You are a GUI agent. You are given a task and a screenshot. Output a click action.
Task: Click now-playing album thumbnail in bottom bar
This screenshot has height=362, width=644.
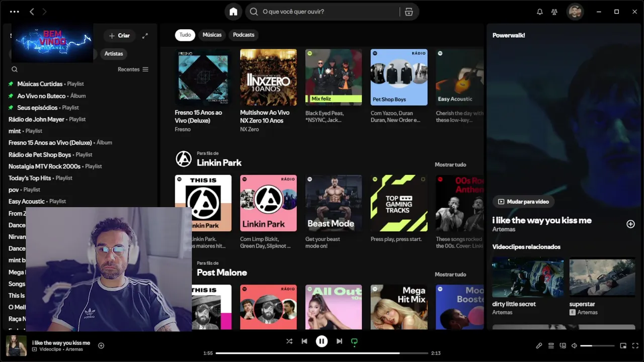point(16,345)
